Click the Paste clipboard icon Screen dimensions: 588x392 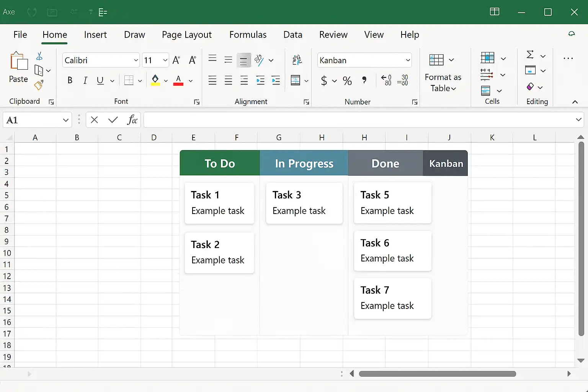coord(19,62)
